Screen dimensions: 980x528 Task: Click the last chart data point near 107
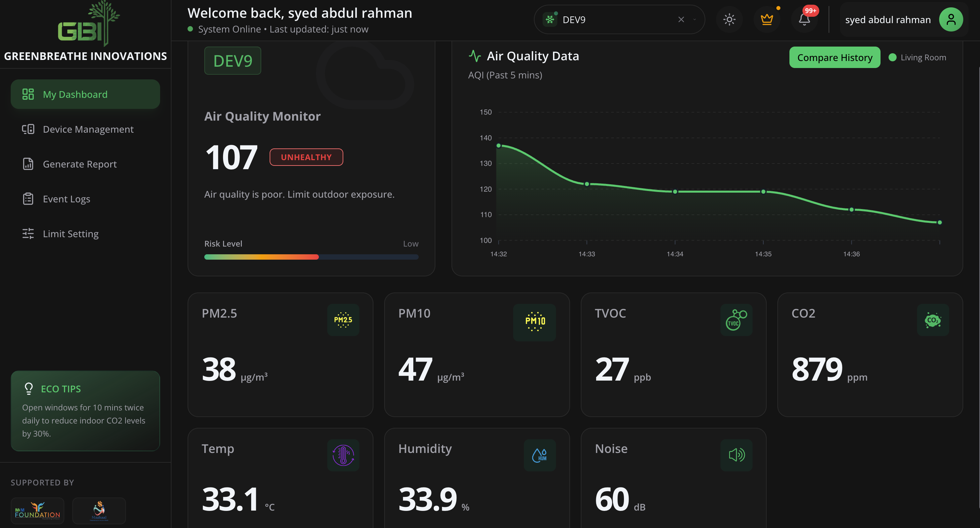coord(940,222)
